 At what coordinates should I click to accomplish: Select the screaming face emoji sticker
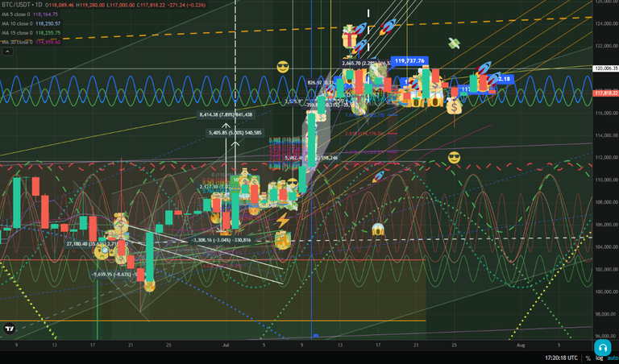coord(378,230)
